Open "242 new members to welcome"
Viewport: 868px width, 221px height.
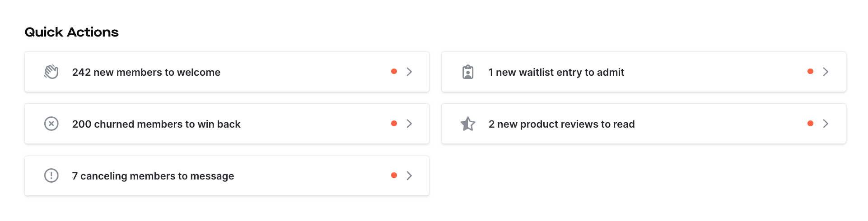tap(227, 72)
